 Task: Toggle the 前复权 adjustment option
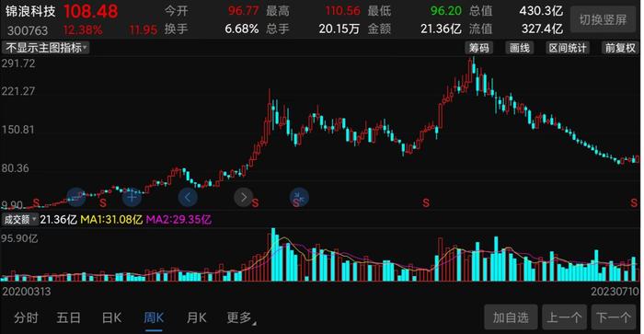pyautogui.click(x=620, y=48)
